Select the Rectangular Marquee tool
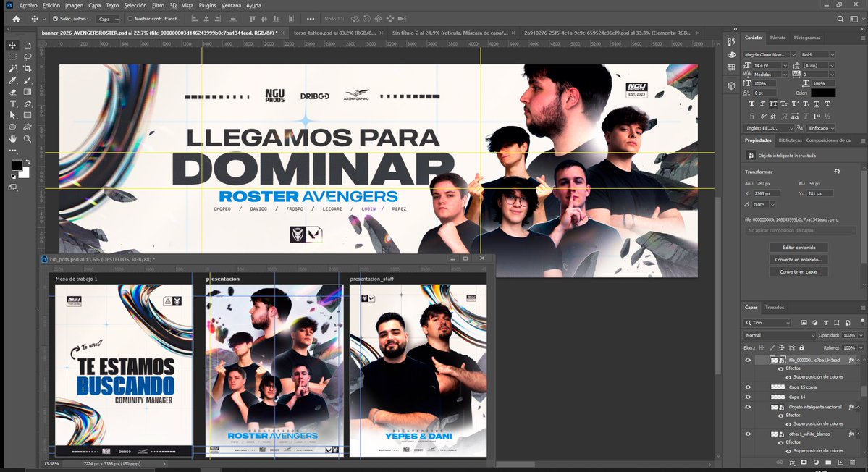The image size is (868, 472). tap(13, 56)
